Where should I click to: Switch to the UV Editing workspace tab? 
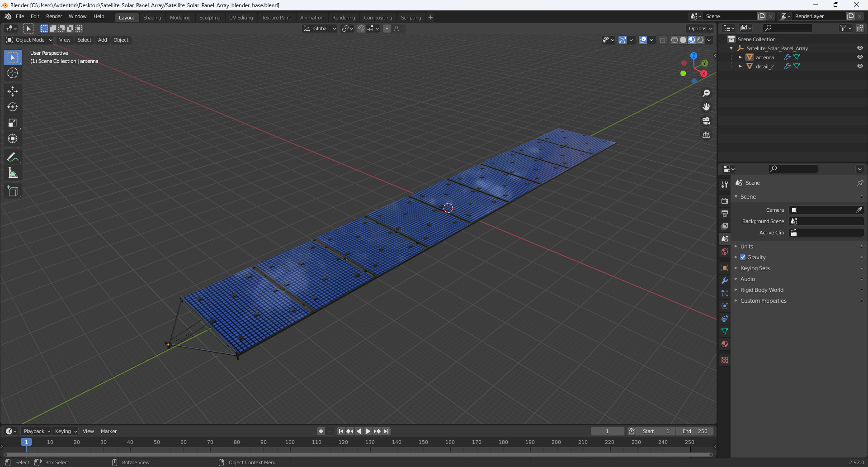click(241, 18)
